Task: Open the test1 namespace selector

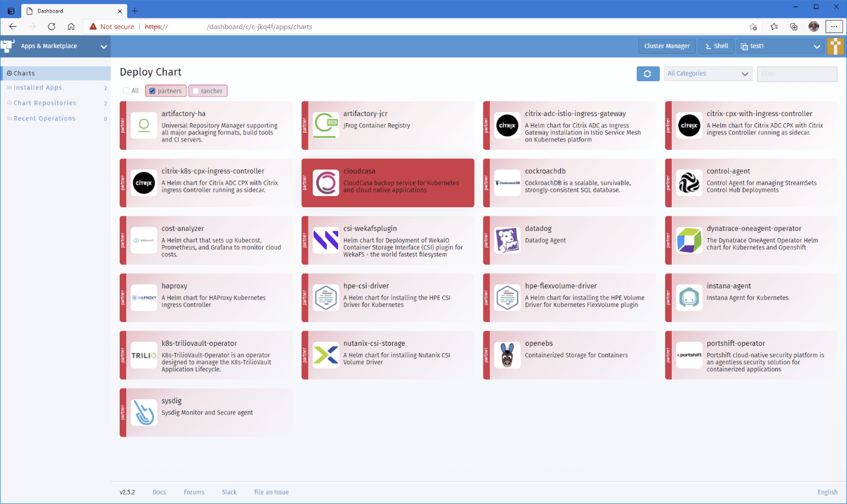Action: [780, 46]
